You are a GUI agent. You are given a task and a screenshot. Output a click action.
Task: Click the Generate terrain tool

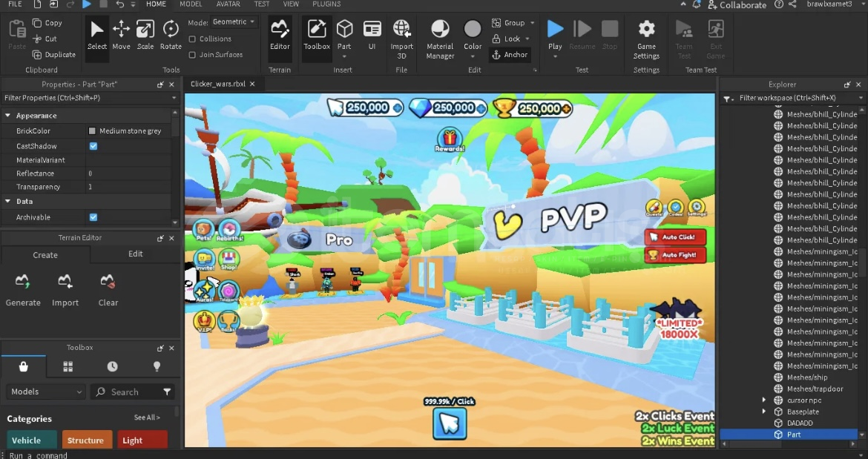click(x=23, y=290)
